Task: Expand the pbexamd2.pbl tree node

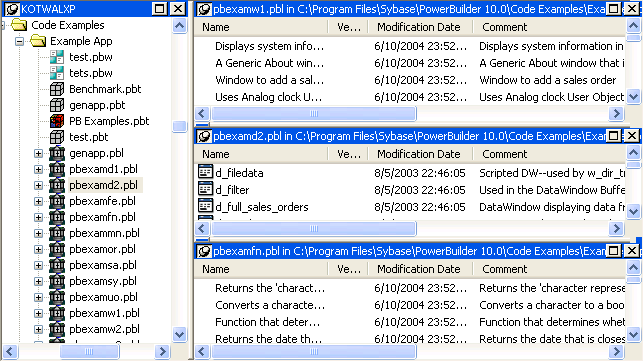Action: point(38,185)
